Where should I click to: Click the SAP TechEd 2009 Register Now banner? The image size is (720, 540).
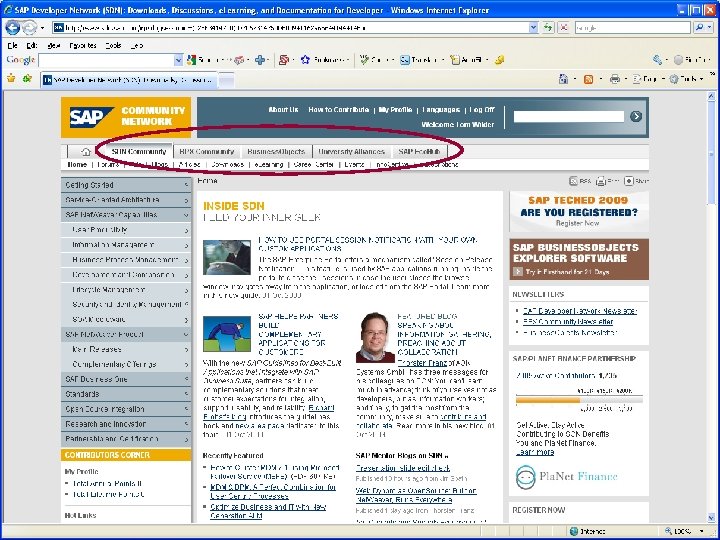[579, 212]
